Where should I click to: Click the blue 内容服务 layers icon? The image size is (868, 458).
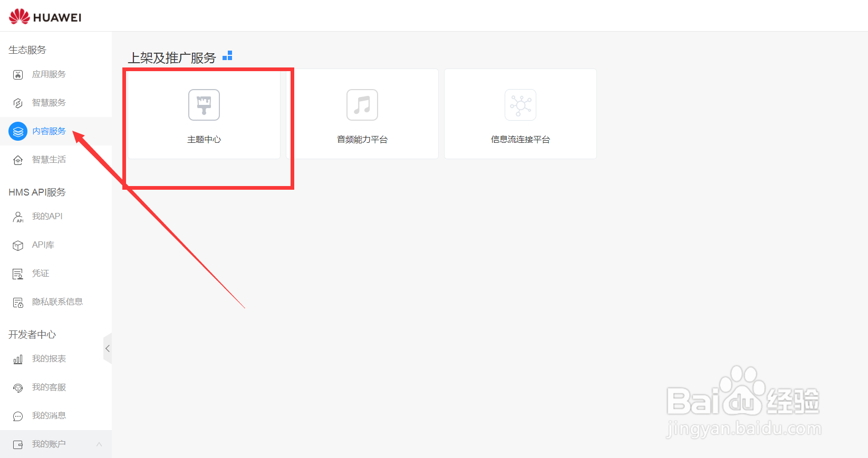(18, 131)
